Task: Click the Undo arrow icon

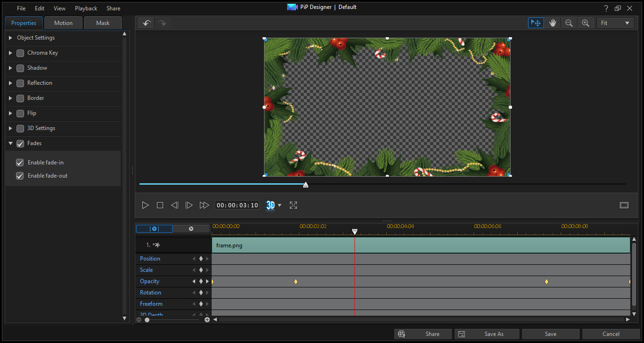Action: point(147,23)
